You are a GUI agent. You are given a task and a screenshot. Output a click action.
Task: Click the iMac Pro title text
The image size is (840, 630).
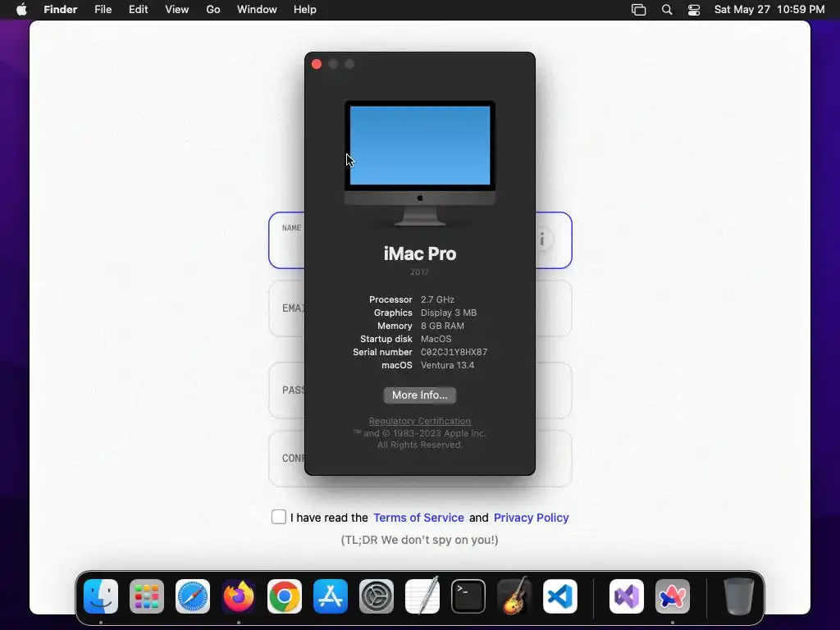tap(420, 253)
